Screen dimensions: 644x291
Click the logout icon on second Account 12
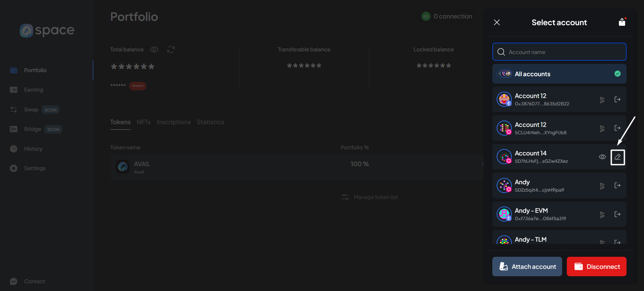[617, 128]
